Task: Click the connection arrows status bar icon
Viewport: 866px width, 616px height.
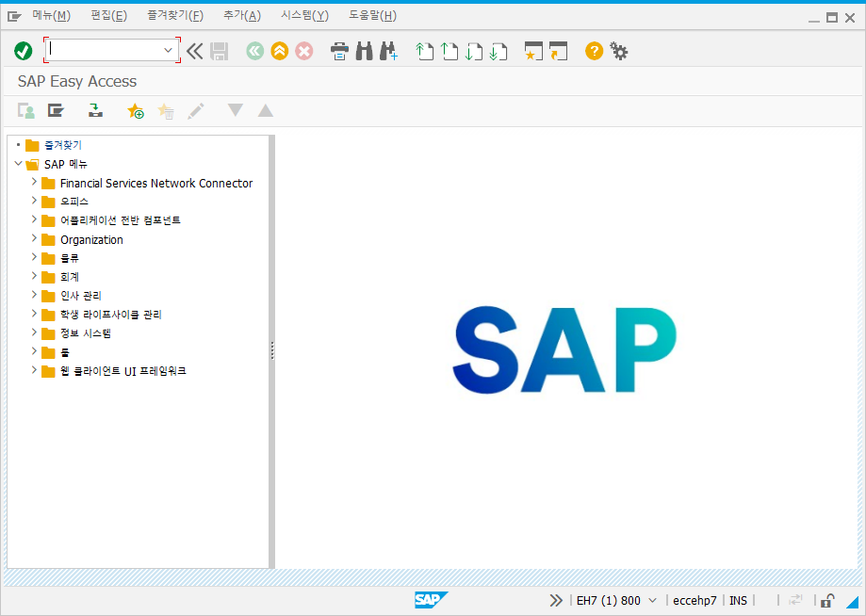Action: [796, 600]
